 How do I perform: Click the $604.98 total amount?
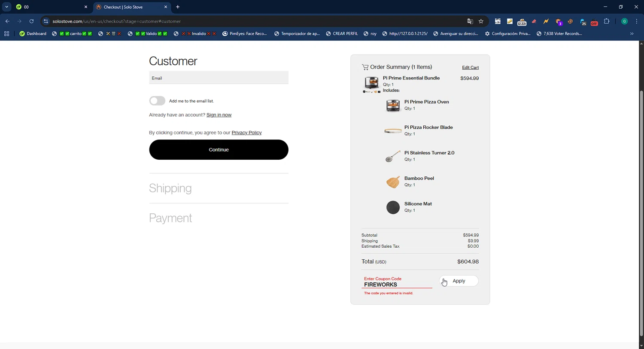point(468,261)
